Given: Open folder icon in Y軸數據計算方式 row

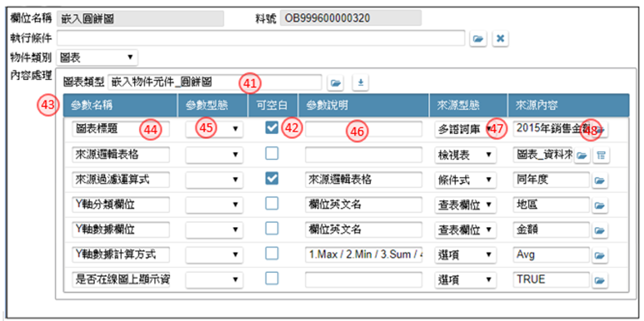Looking at the screenshot, I should [x=600, y=256].
